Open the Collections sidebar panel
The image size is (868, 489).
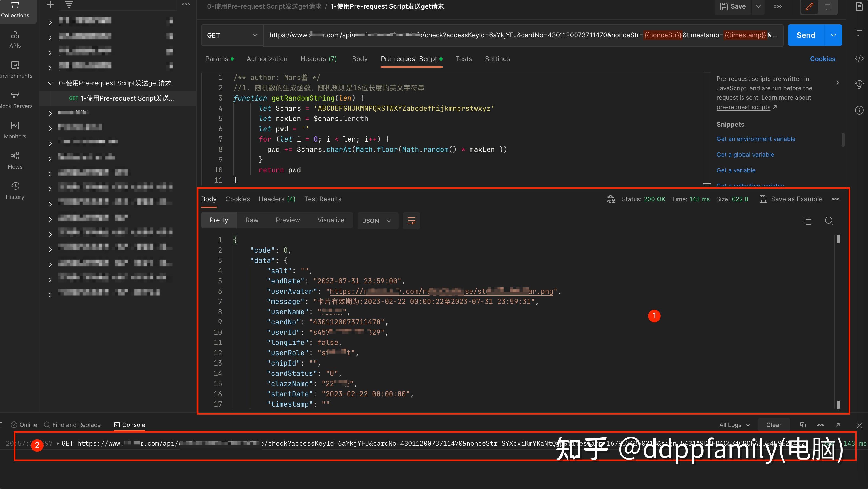tap(15, 10)
